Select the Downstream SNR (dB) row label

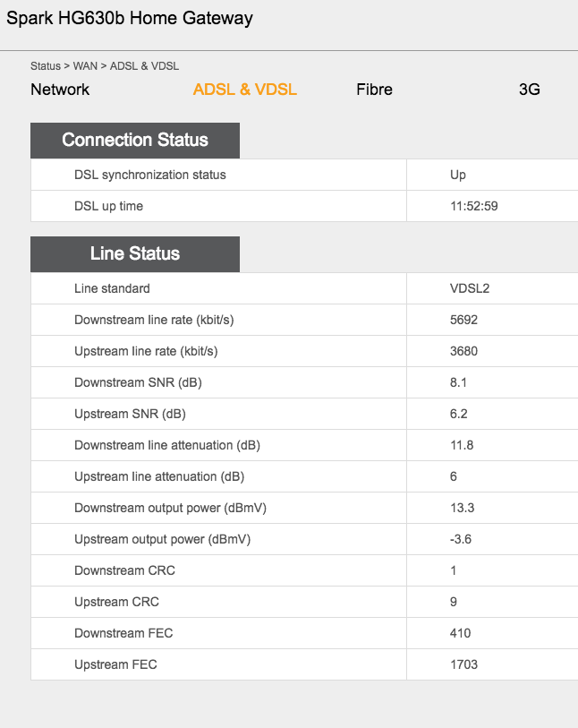tap(138, 382)
